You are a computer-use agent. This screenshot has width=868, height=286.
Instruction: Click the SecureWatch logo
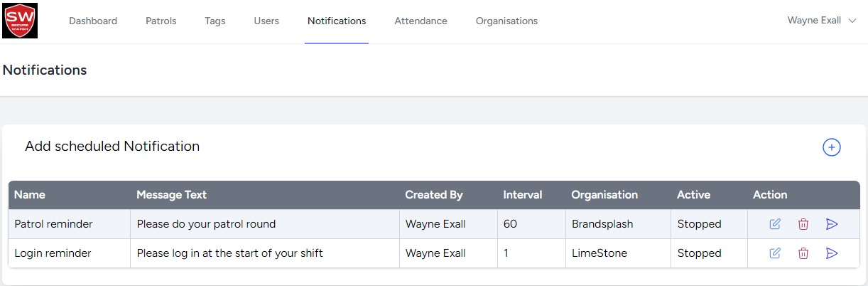[x=20, y=21]
